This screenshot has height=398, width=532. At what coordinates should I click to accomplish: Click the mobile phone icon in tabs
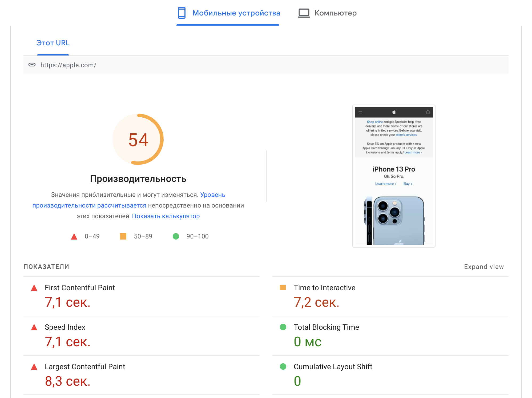coord(182,13)
